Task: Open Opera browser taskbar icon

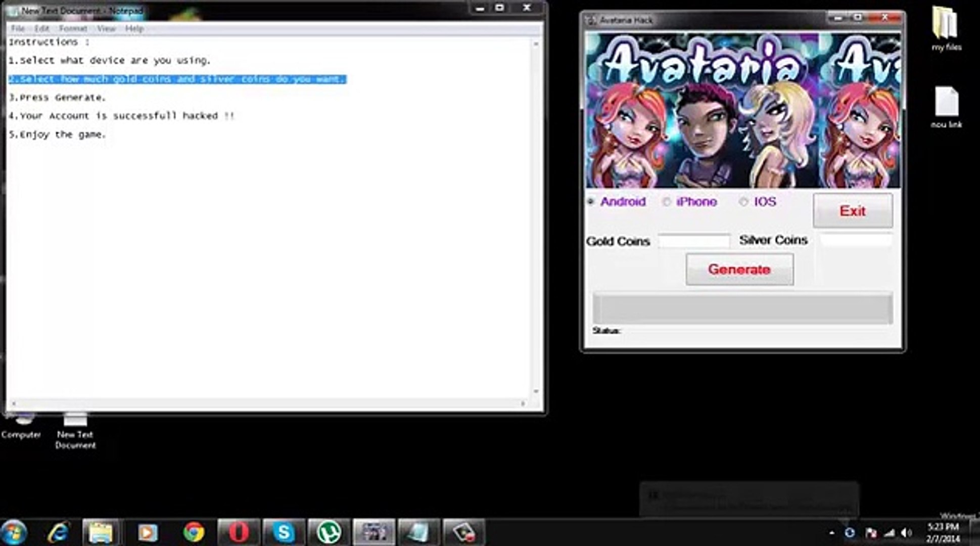Action: (x=239, y=532)
